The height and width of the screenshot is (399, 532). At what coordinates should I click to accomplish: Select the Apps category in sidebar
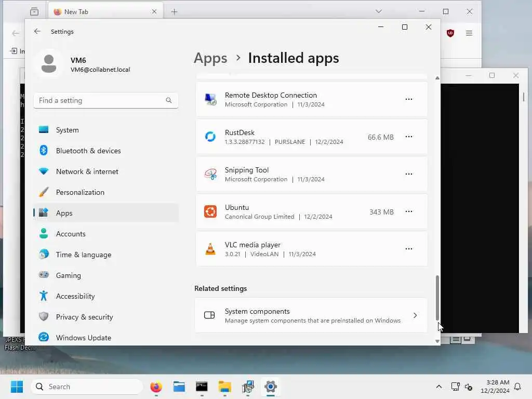click(106, 213)
